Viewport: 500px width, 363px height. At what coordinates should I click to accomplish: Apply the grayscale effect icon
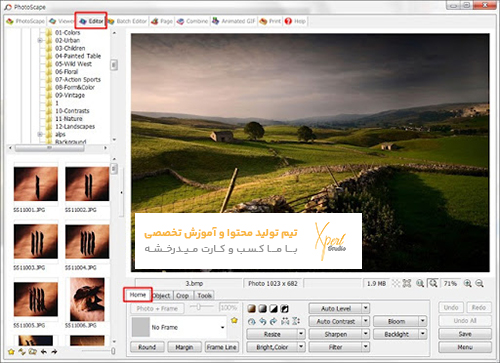[263, 309]
